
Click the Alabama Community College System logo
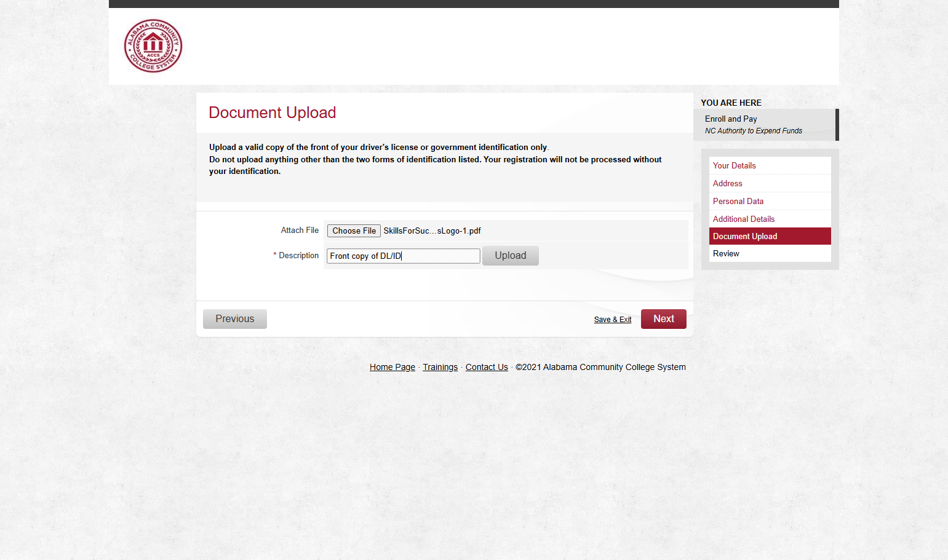153,46
